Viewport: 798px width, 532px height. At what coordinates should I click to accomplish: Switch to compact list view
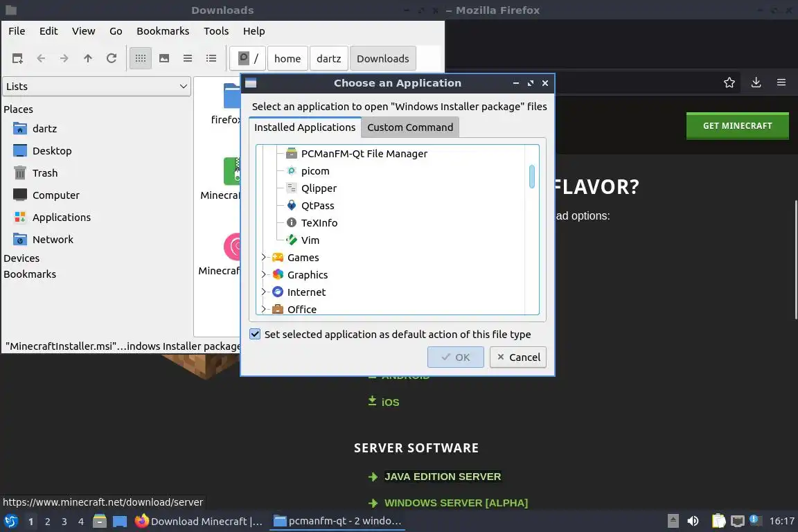(188, 59)
